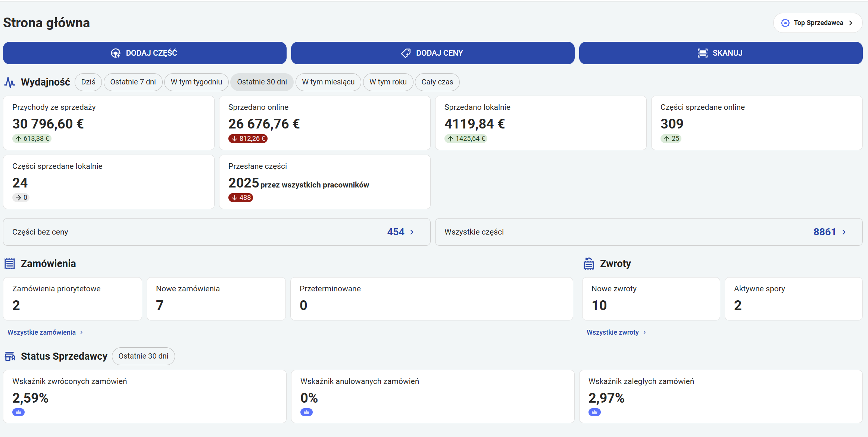
Task: Click the Wydajność pulse icon
Action: pyautogui.click(x=10, y=82)
